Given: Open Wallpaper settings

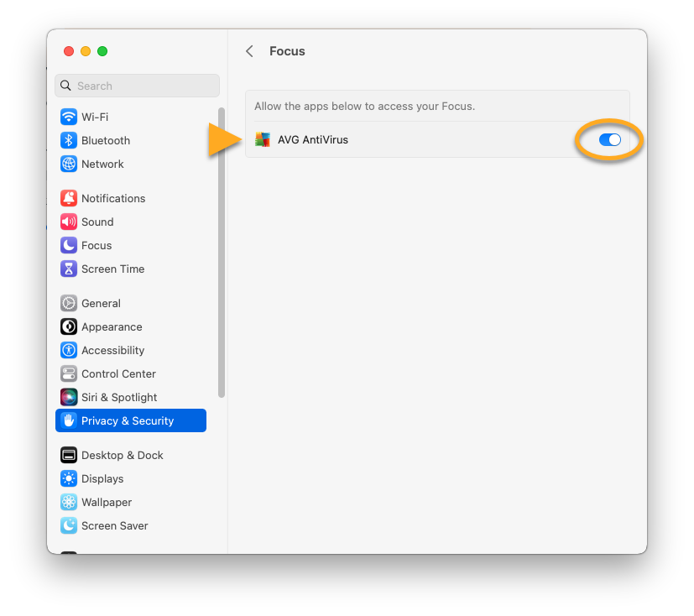Looking at the screenshot, I should [106, 502].
